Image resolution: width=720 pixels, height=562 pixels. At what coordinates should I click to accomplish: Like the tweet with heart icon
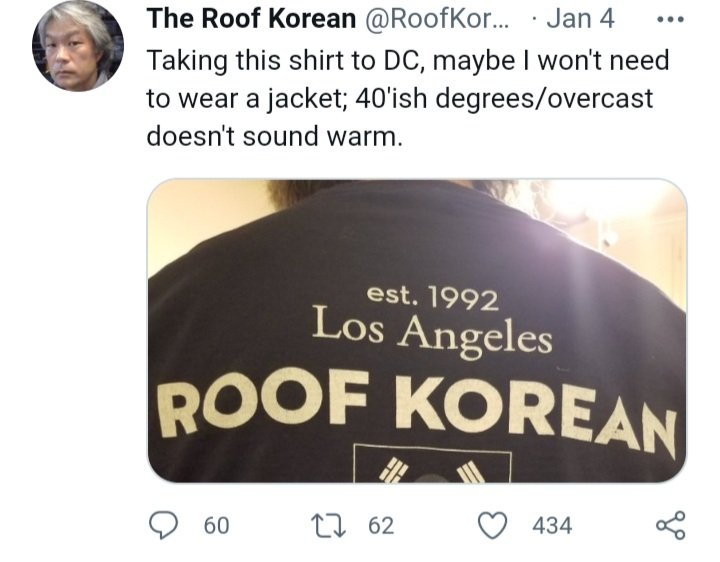tap(493, 525)
